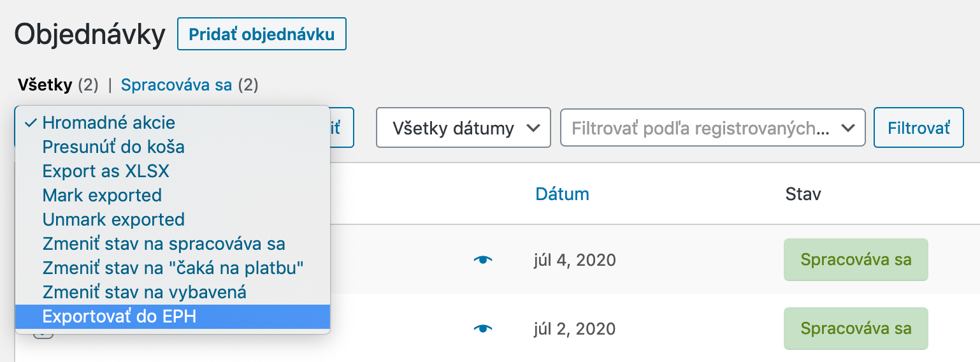Show Všetky orders view

point(45,85)
